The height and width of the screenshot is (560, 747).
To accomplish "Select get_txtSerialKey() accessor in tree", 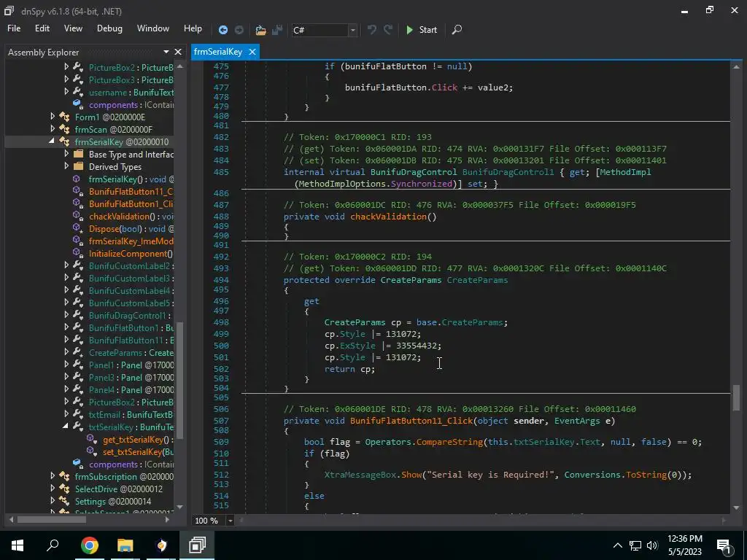I will point(138,439).
